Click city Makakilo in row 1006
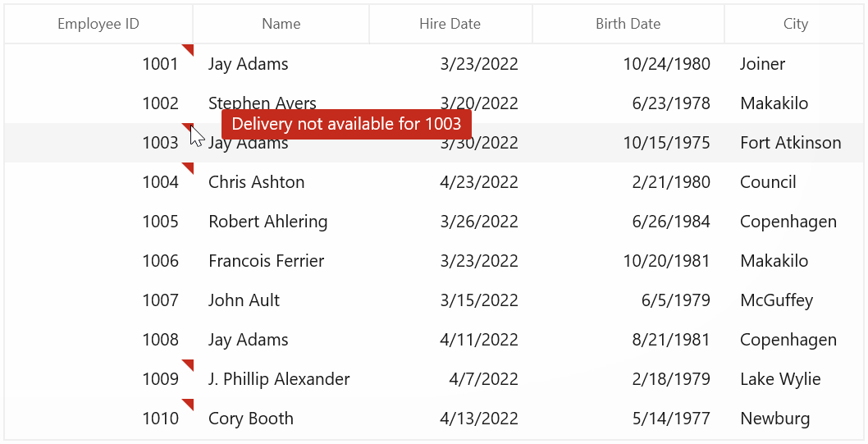This screenshot has height=444, width=868. tap(774, 261)
